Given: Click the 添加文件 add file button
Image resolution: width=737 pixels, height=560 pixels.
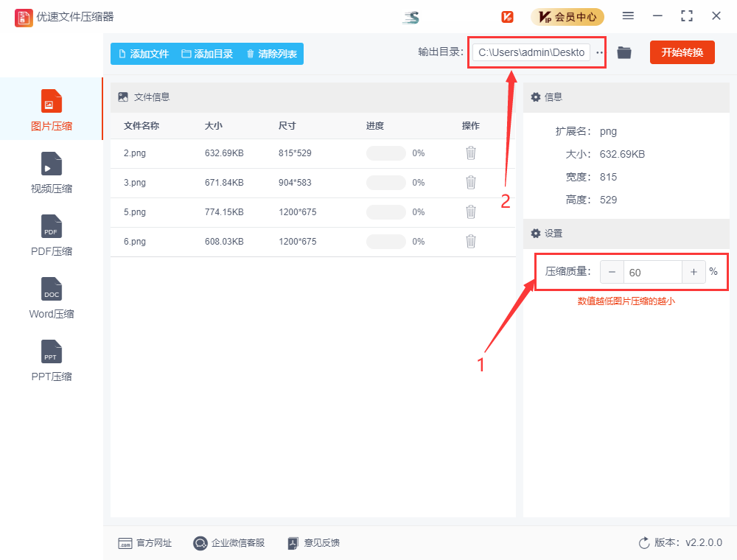Looking at the screenshot, I should (144, 54).
